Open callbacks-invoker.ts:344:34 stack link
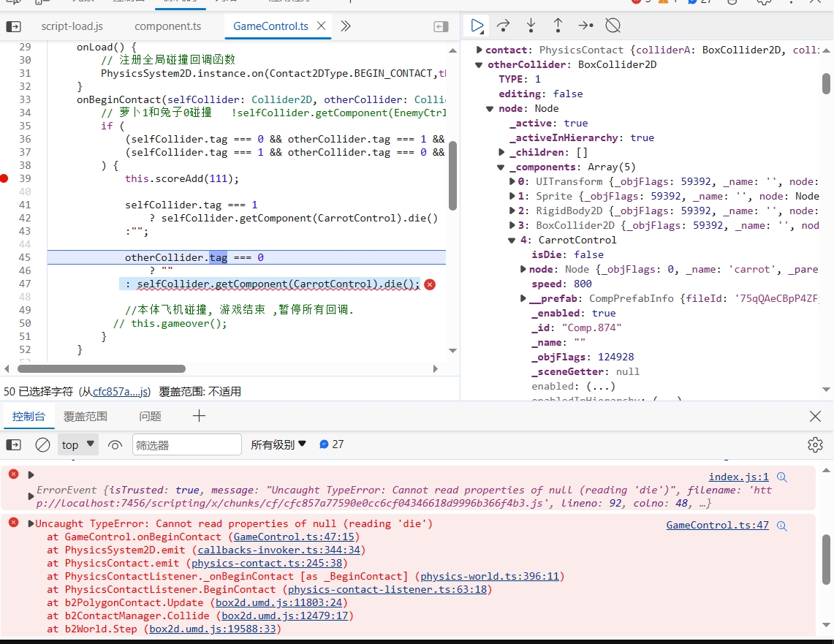Image resolution: width=834 pixels, height=644 pixels. pyautogui.click(x=278, y=550)
